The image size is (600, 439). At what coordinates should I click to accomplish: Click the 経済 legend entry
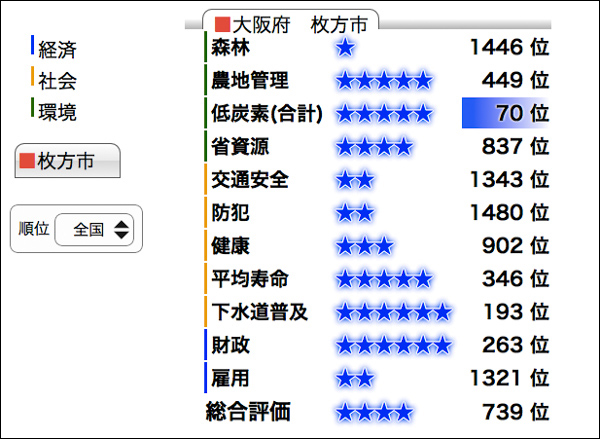[x=57, y=49]
